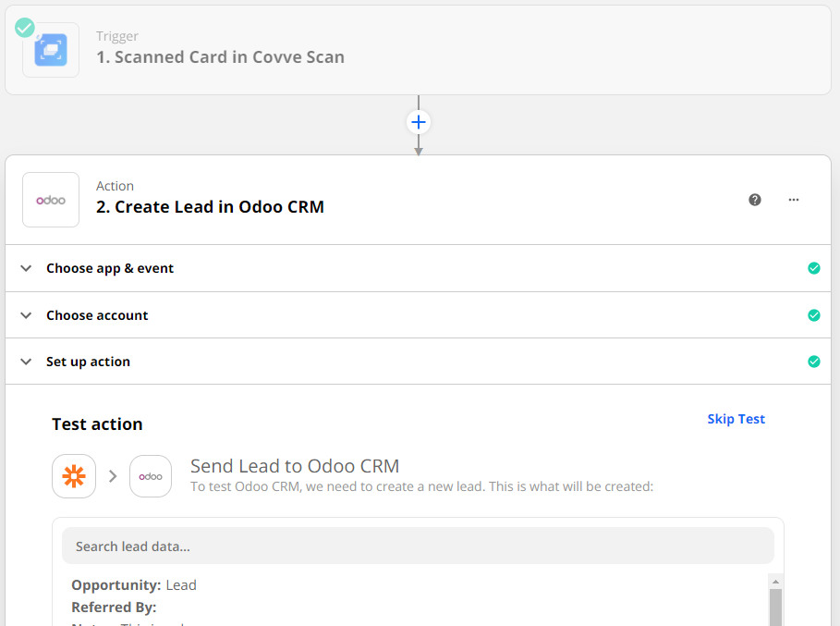Select the Create Lead in Odoo CRM heading
This screenshot has height=626, width=840.
[x=210, y=206]
